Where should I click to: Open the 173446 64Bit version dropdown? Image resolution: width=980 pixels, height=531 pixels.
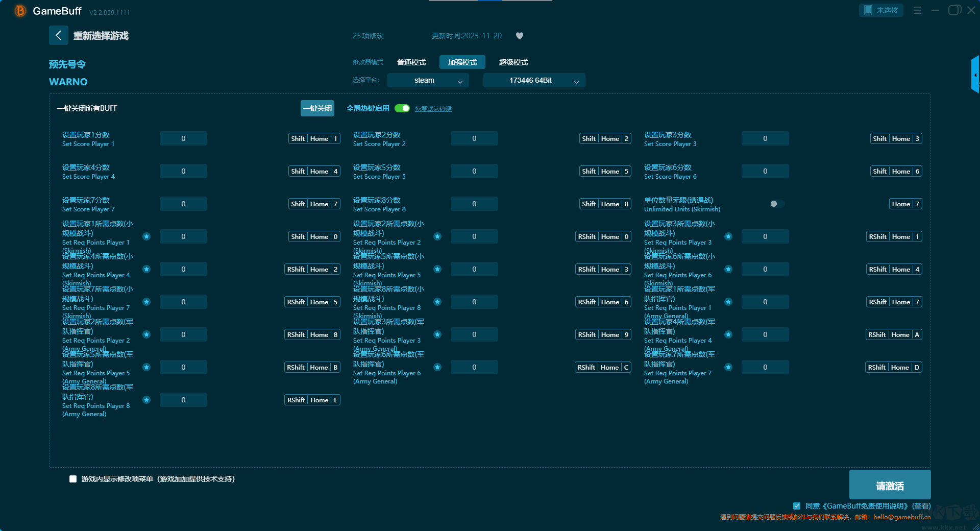tap(534, 80)
